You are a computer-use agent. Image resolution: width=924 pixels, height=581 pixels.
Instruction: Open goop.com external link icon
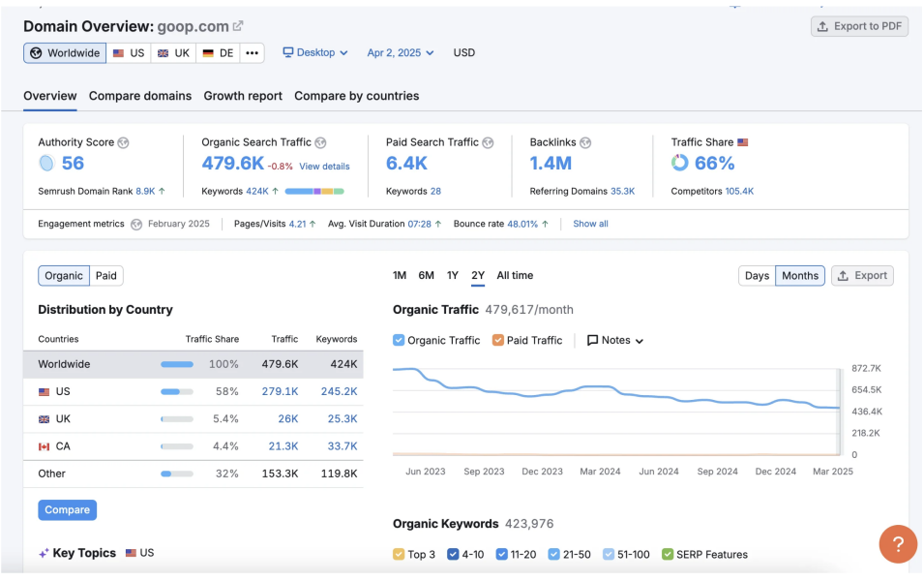tap(238, 26)
